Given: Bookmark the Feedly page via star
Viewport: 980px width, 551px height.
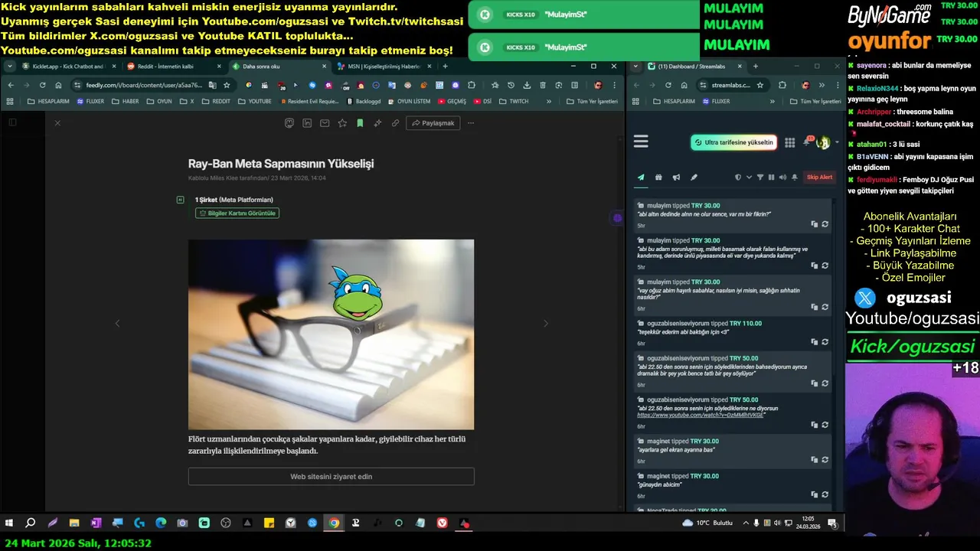Looking at the screenshot, I should (x=227, y=85).
